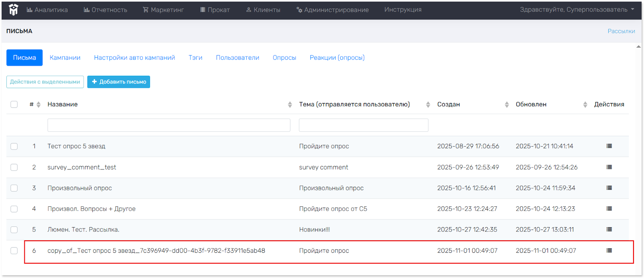The height and width of the screenshot is (278, 644).
Task: Open actions list icon for survey_comment_test row
Action: tap(609, 167)
